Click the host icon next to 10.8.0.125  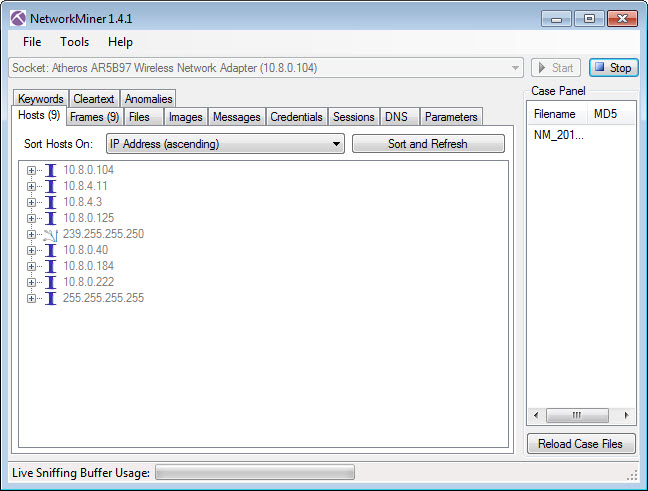click(51, 218)
